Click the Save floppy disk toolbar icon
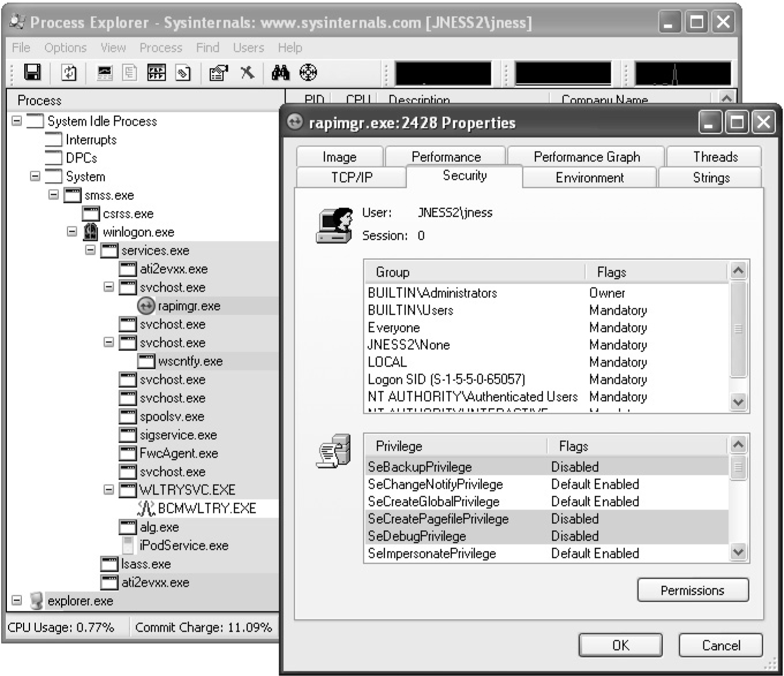784x676 pixels. [32, 73]
